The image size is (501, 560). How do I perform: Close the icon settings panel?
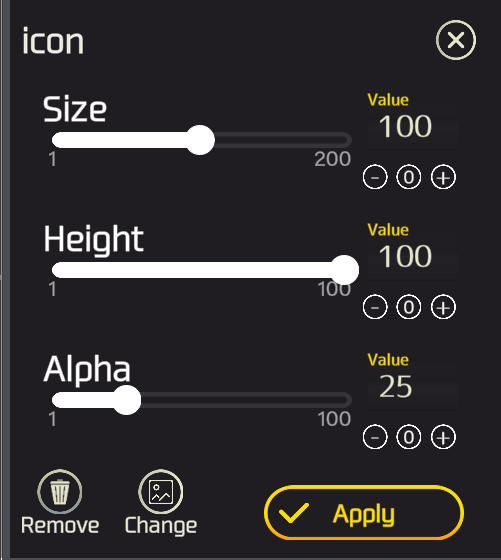456,40
